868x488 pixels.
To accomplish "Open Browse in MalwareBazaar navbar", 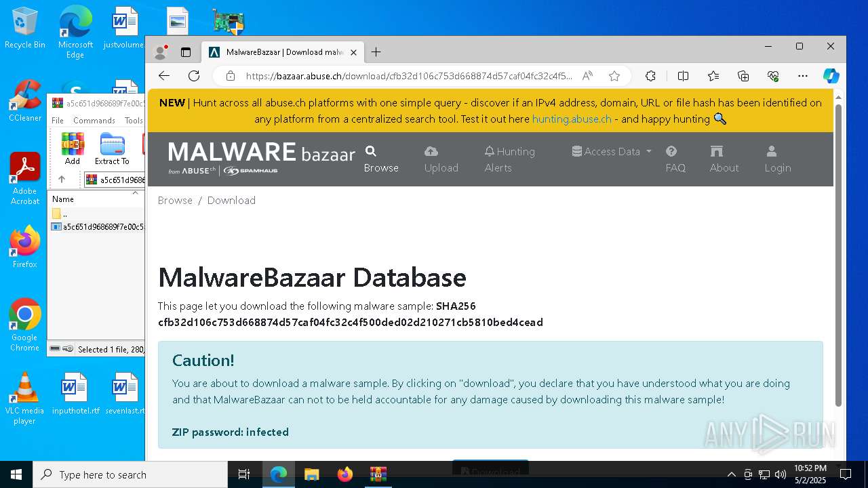I will [x=381, y=160].
